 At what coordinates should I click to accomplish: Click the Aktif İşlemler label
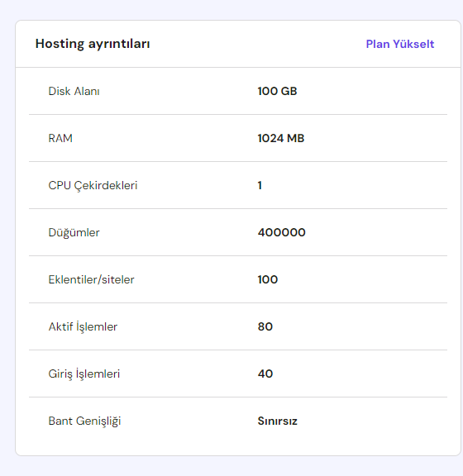(x=83, y=326)
